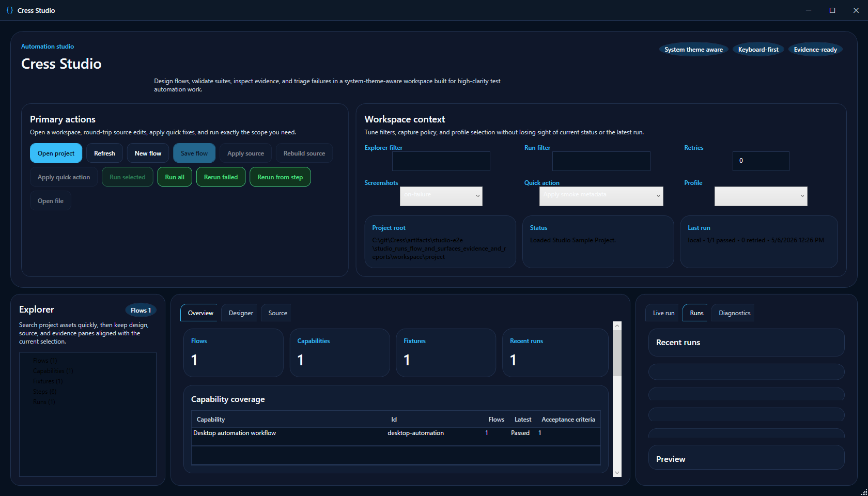This screenshot has height=496, width=868.
Task: Open the Profile dropdown
Action: pos(761,196)
